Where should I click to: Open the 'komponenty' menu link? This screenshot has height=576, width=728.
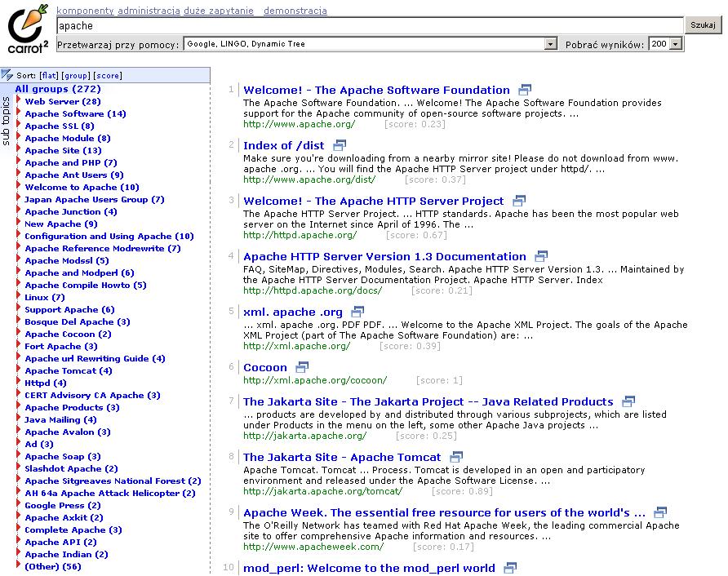coord(85,11)
